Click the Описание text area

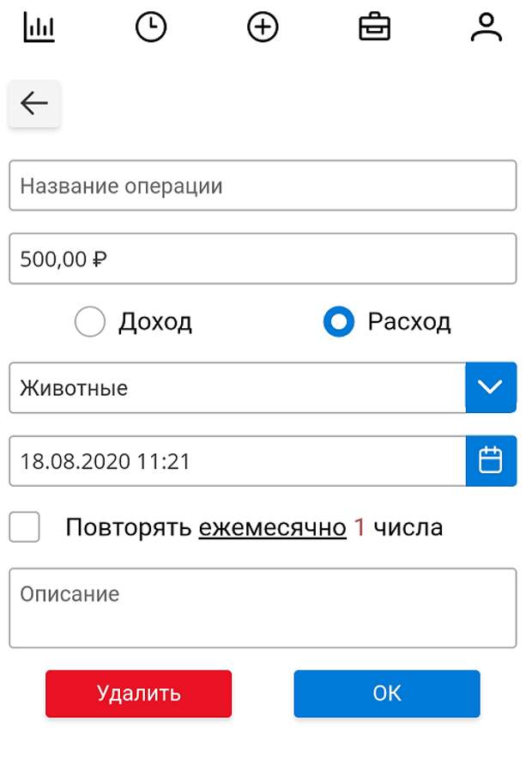pos(263,608)
